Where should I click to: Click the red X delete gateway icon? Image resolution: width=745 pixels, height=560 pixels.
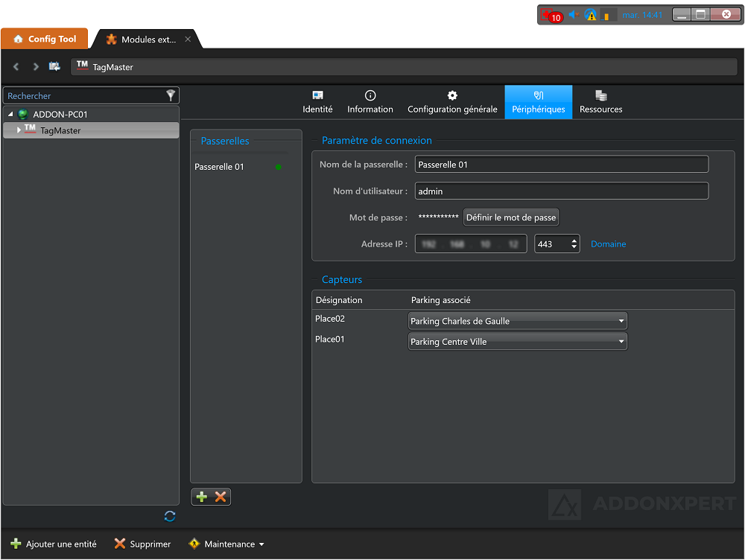tap(221, 497)
